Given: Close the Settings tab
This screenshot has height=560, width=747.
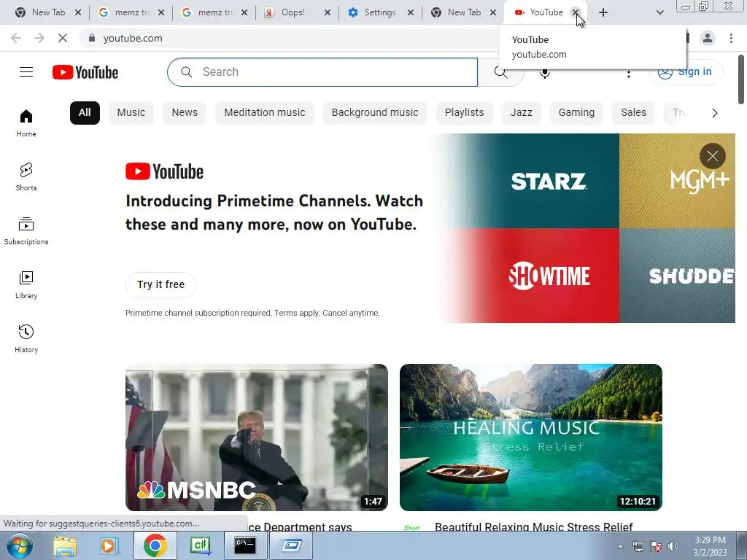Looking at the screenshot, I should [411, 13].
